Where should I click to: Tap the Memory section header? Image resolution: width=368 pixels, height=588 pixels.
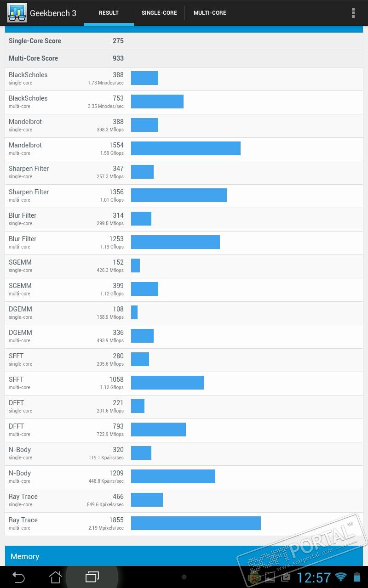(184, 556)
